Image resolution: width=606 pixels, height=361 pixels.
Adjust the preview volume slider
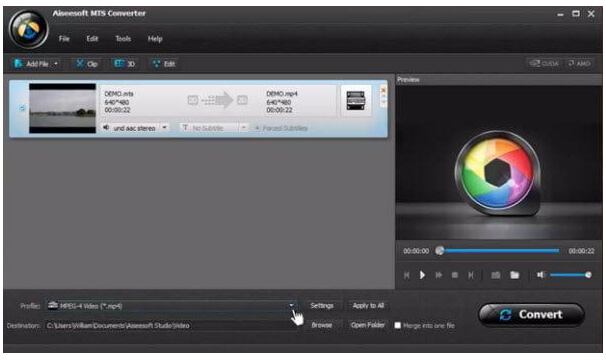coord(570,275)
